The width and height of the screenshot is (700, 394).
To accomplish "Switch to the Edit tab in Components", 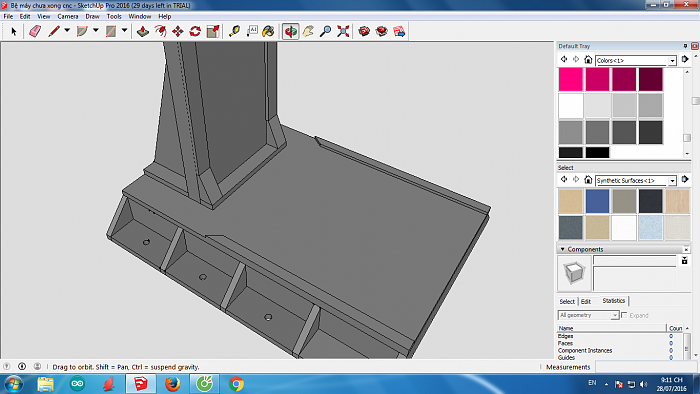I will pyautogui.click(x=586, y=302).
